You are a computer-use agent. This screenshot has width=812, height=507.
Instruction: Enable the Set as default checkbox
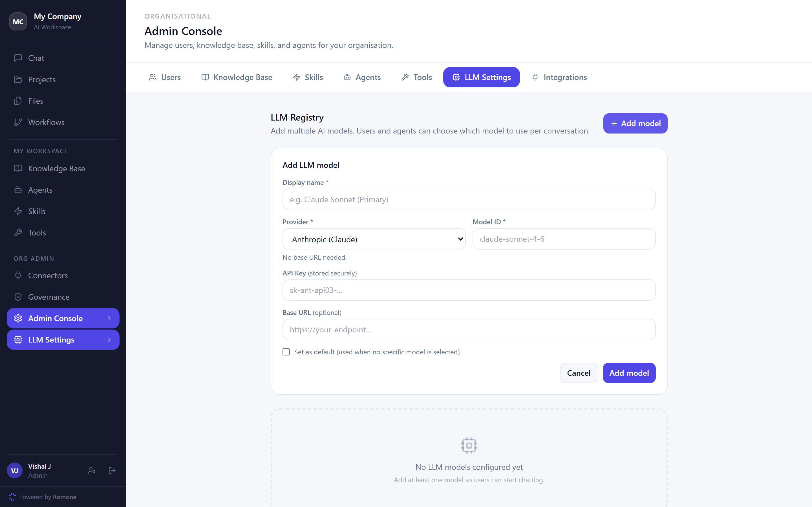tap(286, 352)
